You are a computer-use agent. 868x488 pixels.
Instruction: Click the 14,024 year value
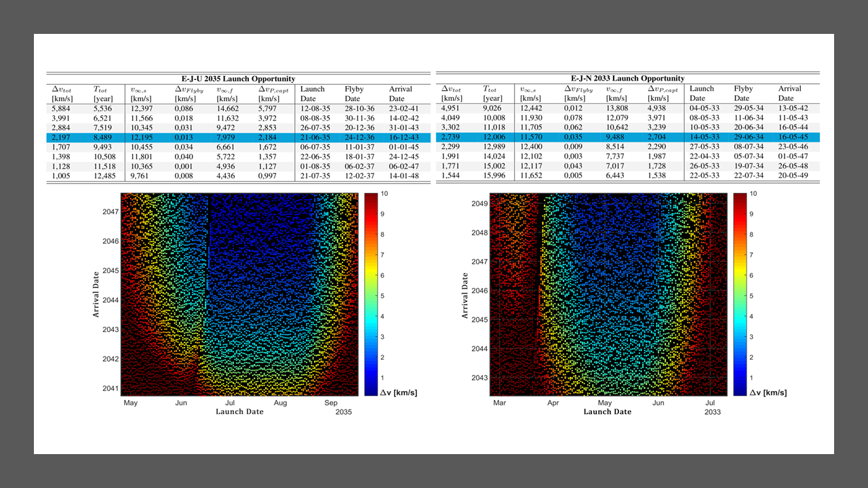click(495, 157)
